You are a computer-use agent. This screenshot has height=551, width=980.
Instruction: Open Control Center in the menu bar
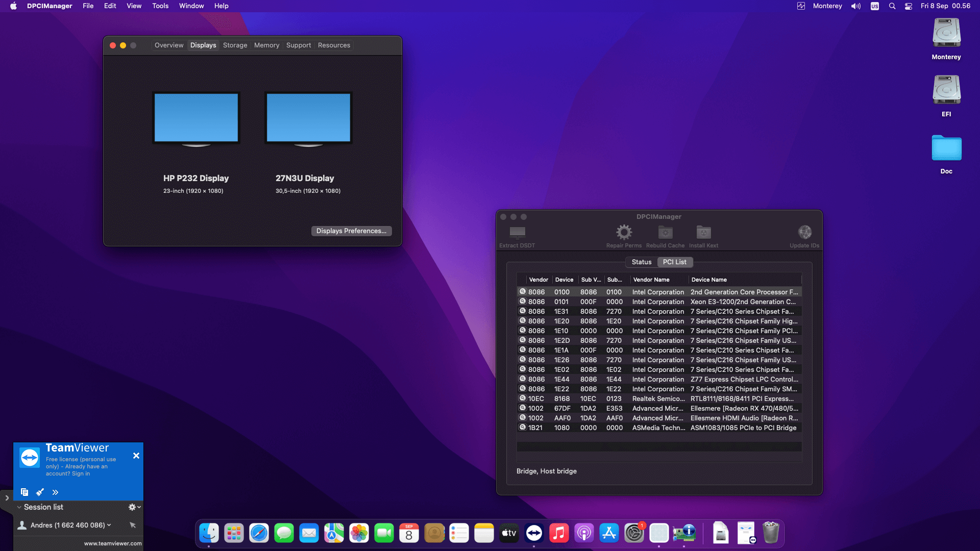[x=909, y=6]
